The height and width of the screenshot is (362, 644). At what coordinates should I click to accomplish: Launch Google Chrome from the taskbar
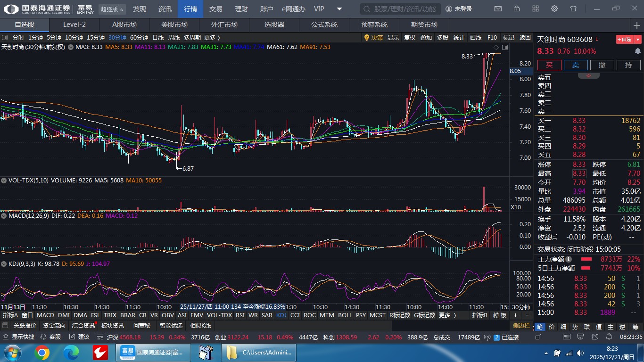41,353
